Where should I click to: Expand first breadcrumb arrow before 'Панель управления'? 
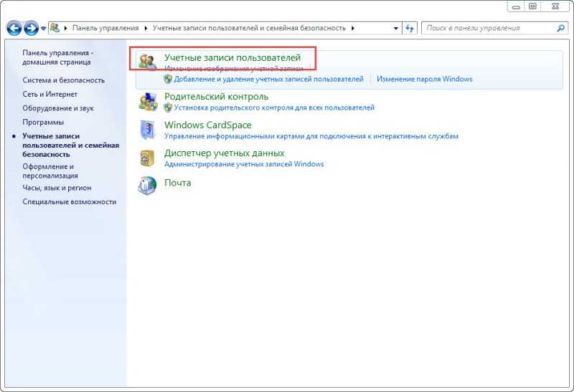pyautogui.click(x=65, y=28)
